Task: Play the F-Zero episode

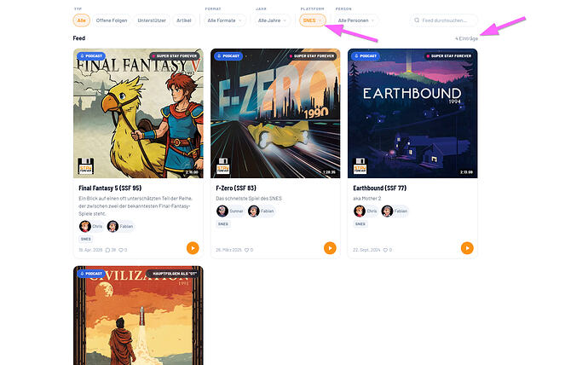Action: tap(330, 248)
